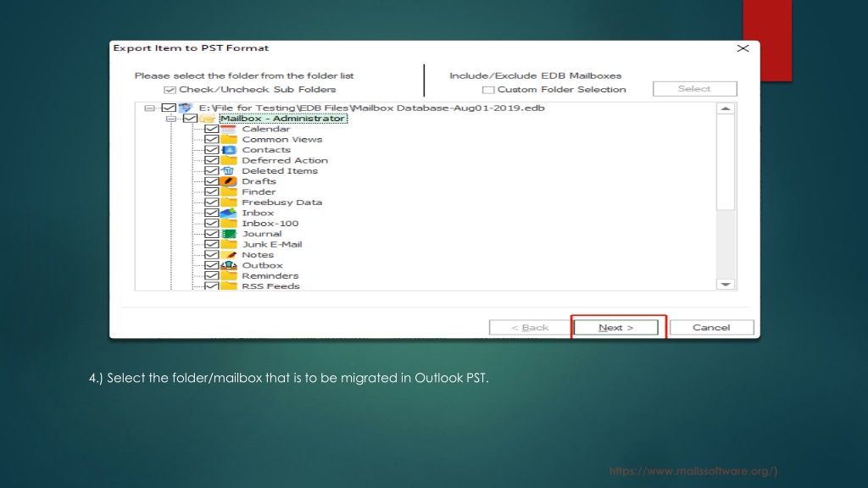Collapse the EDB file root node
Image resolution: width=868 pixels, height=488 pixels.
pyautogui.click(x=149, y=108)
